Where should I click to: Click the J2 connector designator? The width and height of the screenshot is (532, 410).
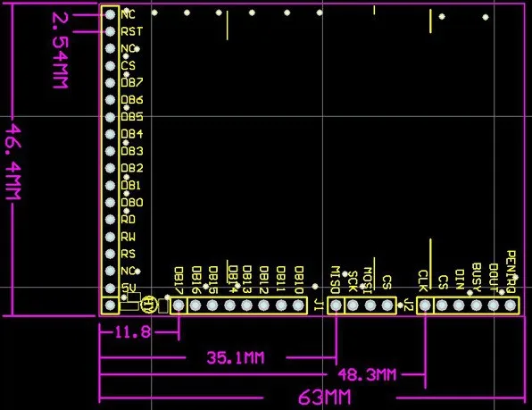(x=408, y=305)
